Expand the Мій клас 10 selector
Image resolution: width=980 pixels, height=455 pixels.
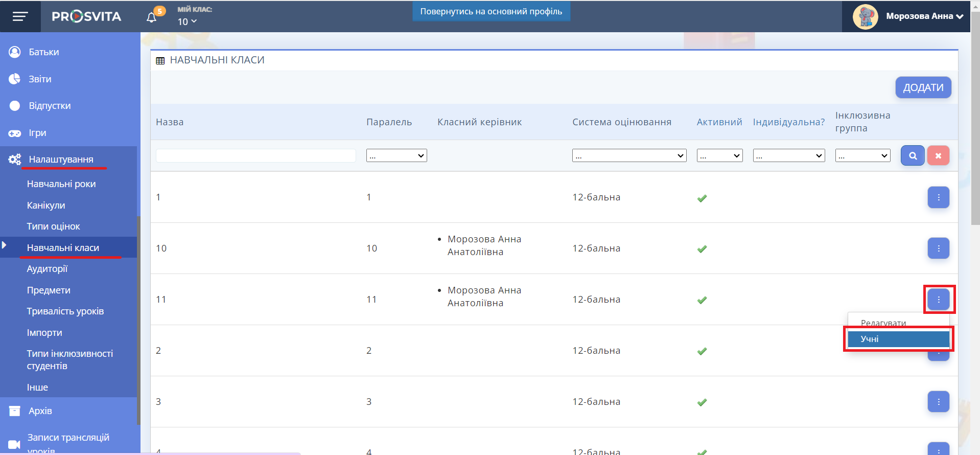[187, 21]
